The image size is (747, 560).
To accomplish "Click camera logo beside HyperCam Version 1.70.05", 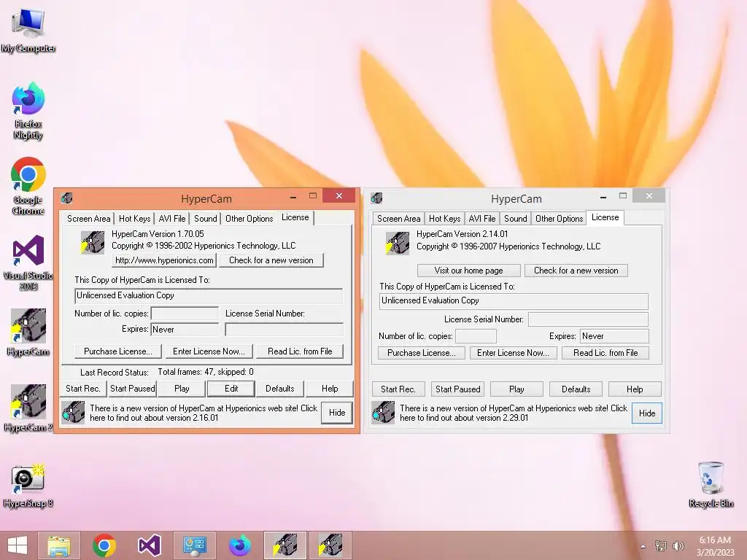I will coord(92,242).
